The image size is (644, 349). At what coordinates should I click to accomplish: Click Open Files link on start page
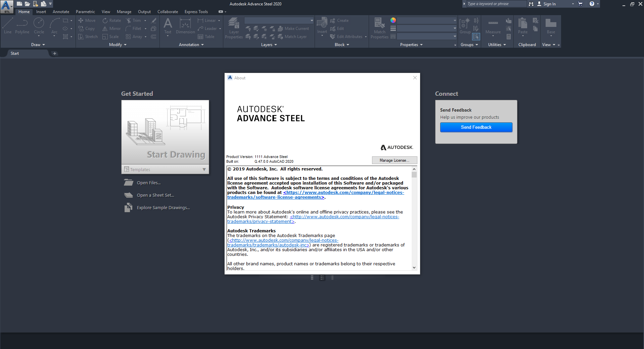pyautogui.click(x=143, y=183)
